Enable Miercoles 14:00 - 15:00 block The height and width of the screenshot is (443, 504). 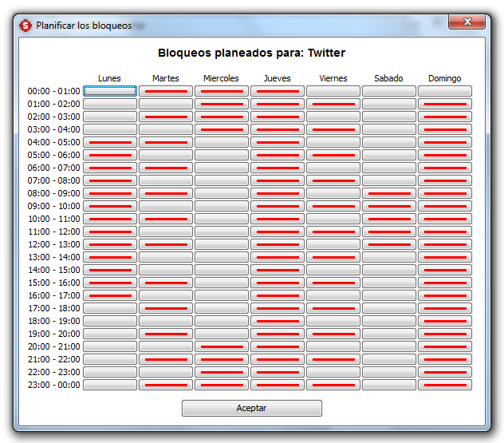coord(222,270)
